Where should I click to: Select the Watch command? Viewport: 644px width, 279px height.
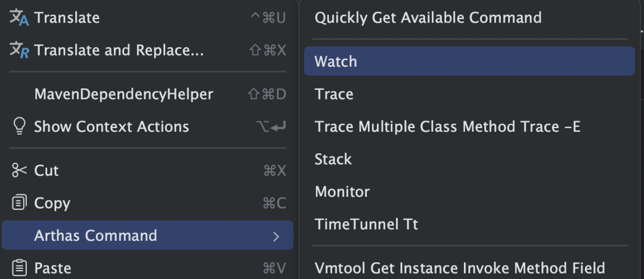469,61
